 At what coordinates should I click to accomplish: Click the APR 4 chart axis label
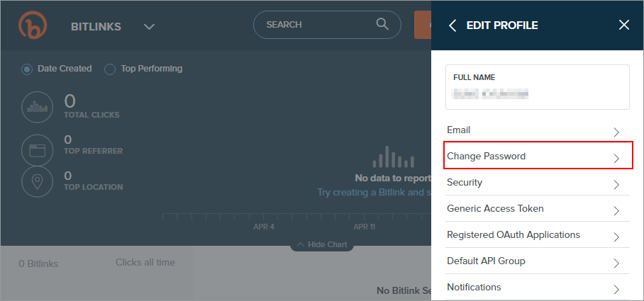[x=264, y=227]
